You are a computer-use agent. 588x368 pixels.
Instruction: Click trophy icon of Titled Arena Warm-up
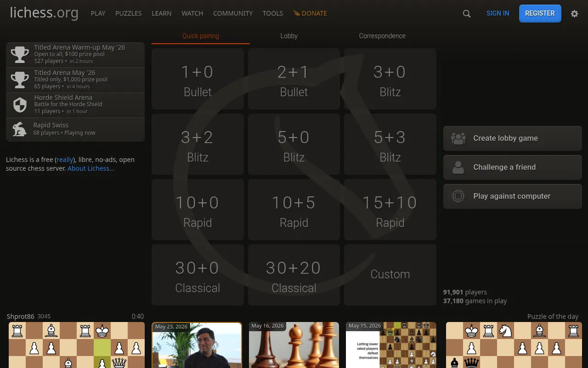tap(20, 55)
